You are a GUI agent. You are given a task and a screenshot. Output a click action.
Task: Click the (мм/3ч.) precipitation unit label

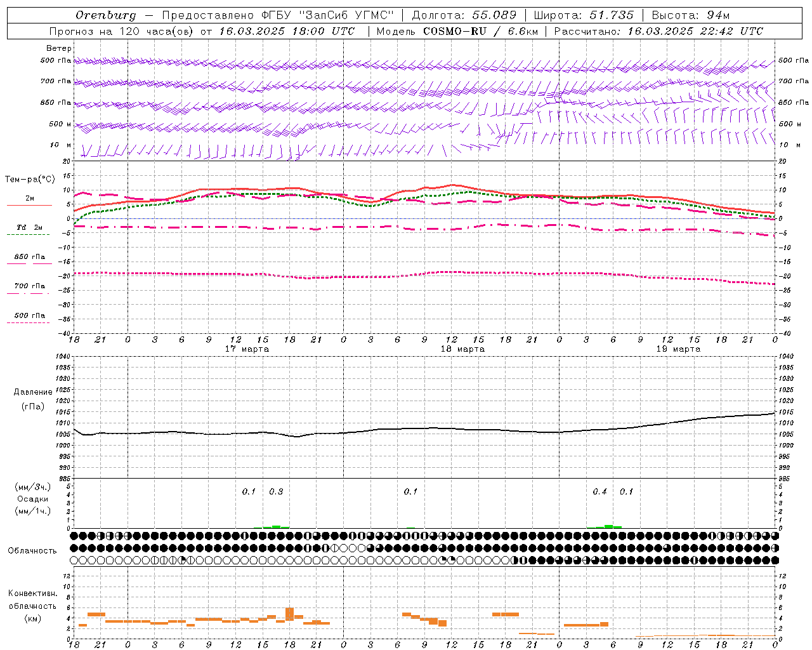[x=33, y=487]
